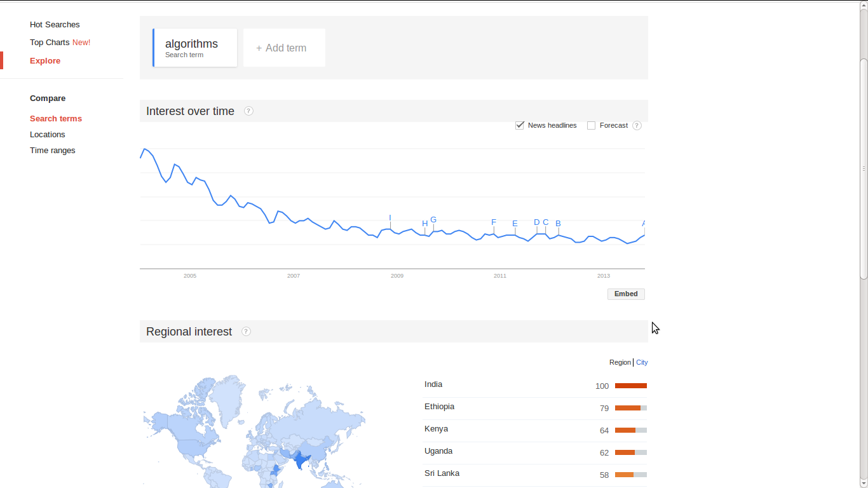Image resolution: width=868 pixels, height=488 pixels.
Task: Click the help icon next to Forecast
Action: [x=637, y=126]
